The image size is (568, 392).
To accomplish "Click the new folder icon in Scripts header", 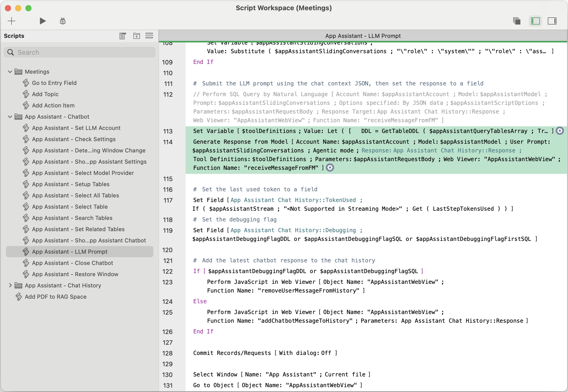I will [137, 36].
